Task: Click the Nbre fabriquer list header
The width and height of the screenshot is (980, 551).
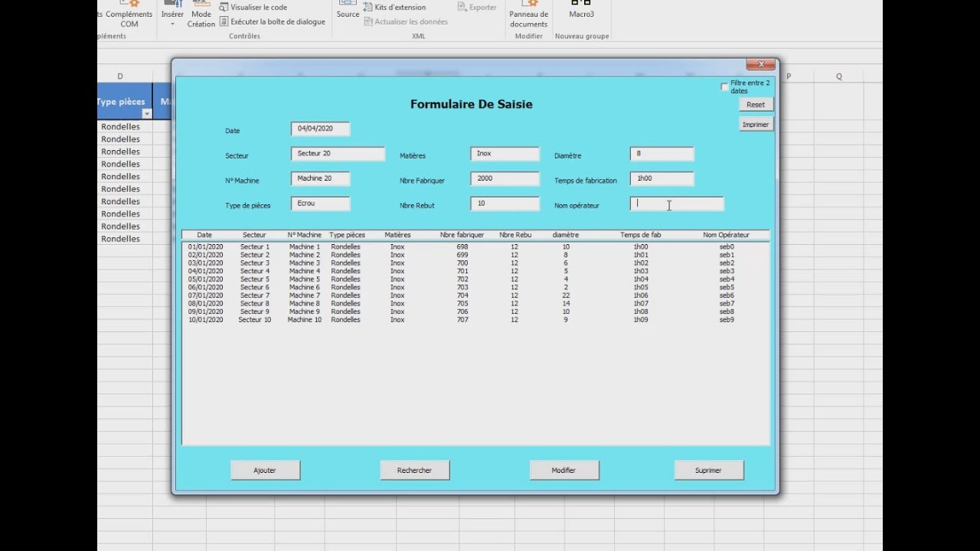Action: point(462,235)
